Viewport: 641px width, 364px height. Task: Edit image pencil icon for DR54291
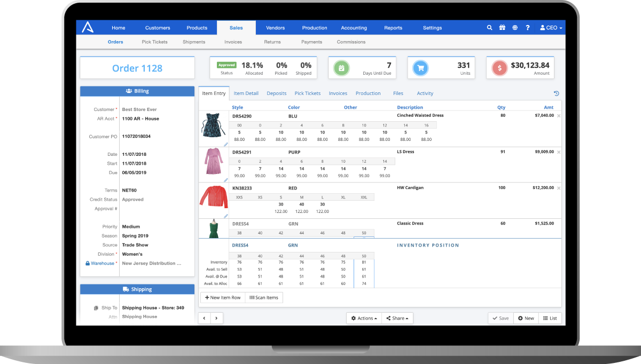point(225,180)
